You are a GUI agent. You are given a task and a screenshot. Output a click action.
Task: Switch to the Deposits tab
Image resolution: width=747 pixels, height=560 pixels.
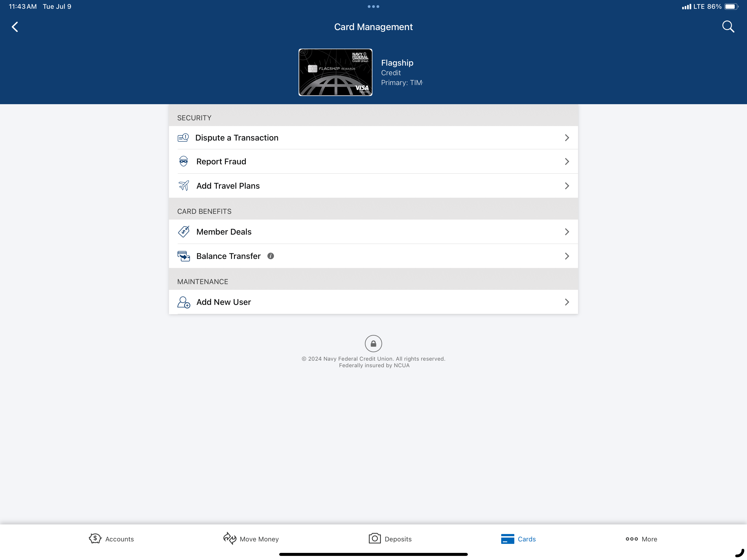tap(390, 539)
